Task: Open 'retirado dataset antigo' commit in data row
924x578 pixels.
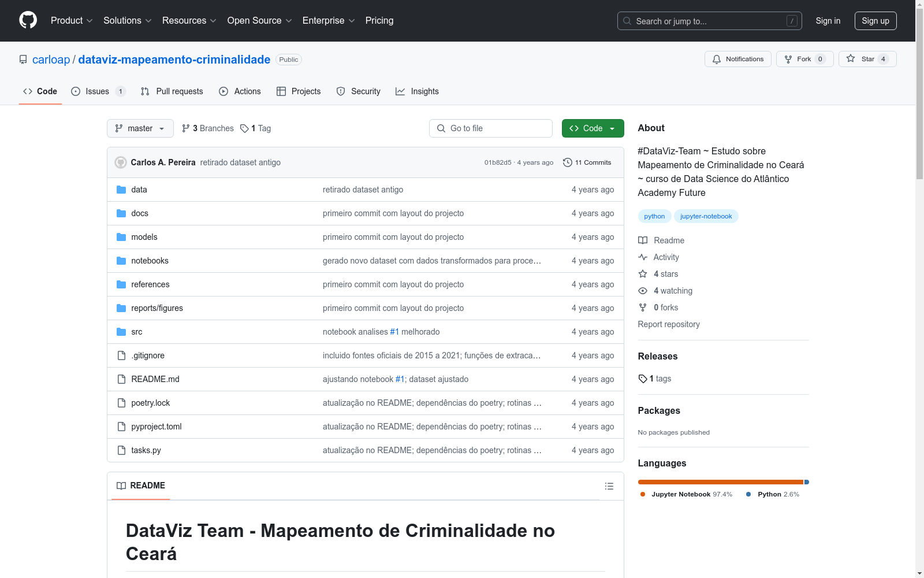Action: tap(363, 190)
